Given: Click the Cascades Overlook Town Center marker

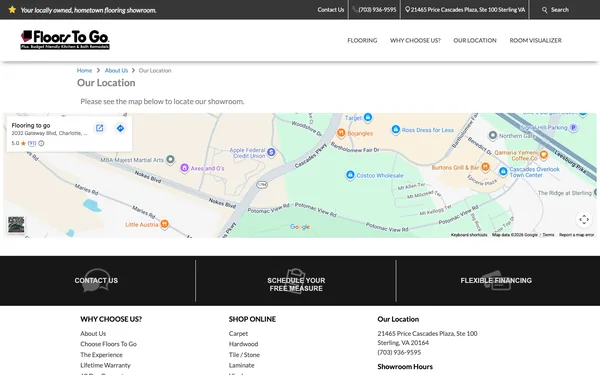Looking at the screenshot, I should point(503,171).
